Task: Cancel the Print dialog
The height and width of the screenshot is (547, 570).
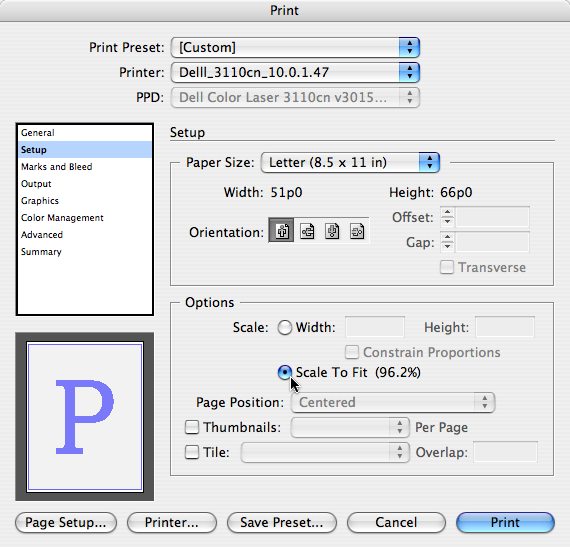Action: (396, 523)
